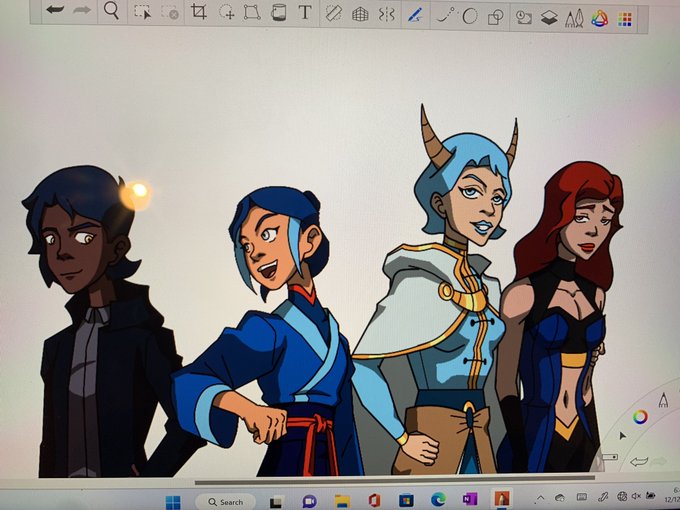This screenshot has height=510, width=680.
Task: Toggle Predictive Stroke pen icon
Action: (415, 15)
